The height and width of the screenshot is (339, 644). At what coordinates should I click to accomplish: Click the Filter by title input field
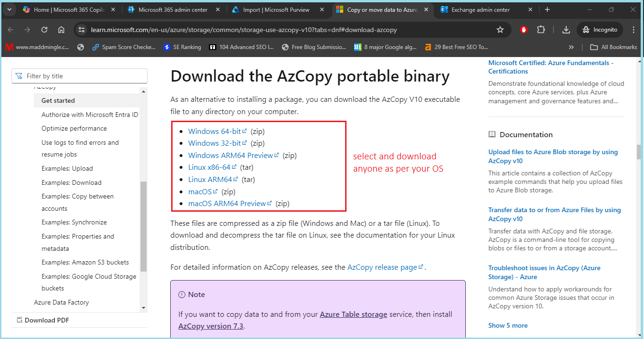click(x=79, y=76)
